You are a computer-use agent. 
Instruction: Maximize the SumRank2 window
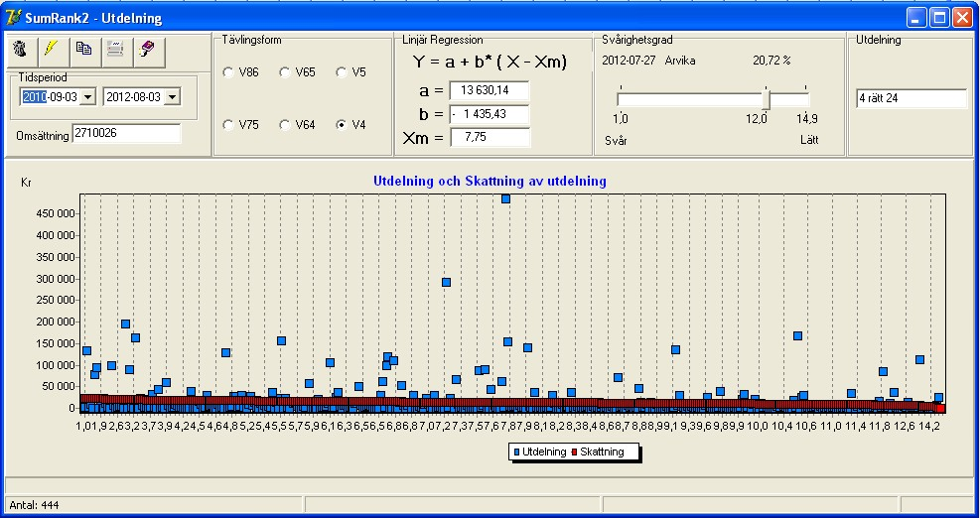(939, 18)
